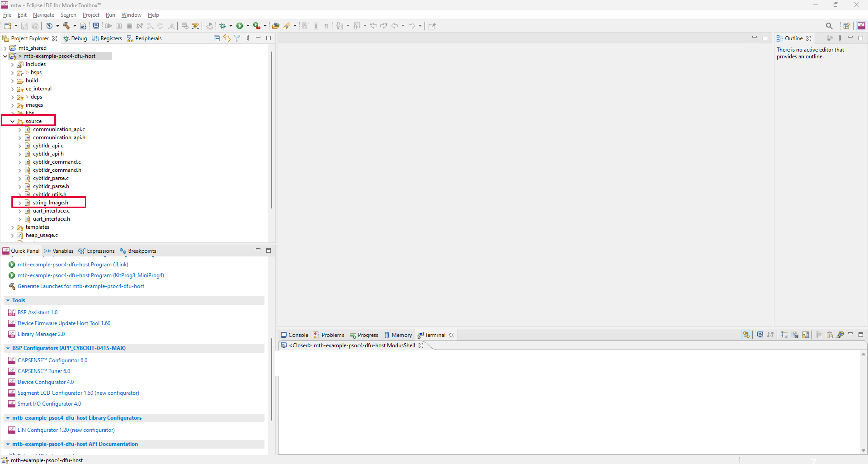Open Device Firmware Update Host Tool 1.60
868x464 pixels.
[x=64, y=323]
